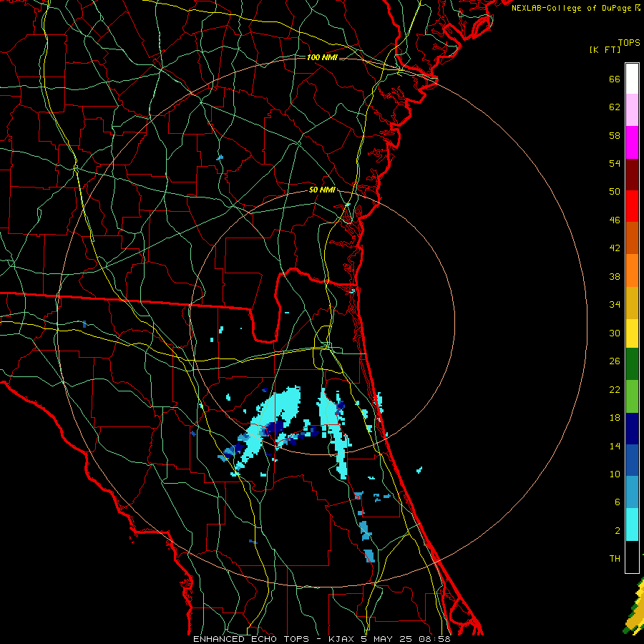The width and height of the screenshot is (644, 644).
Task: Click the legend value 66
Action: 615,79
